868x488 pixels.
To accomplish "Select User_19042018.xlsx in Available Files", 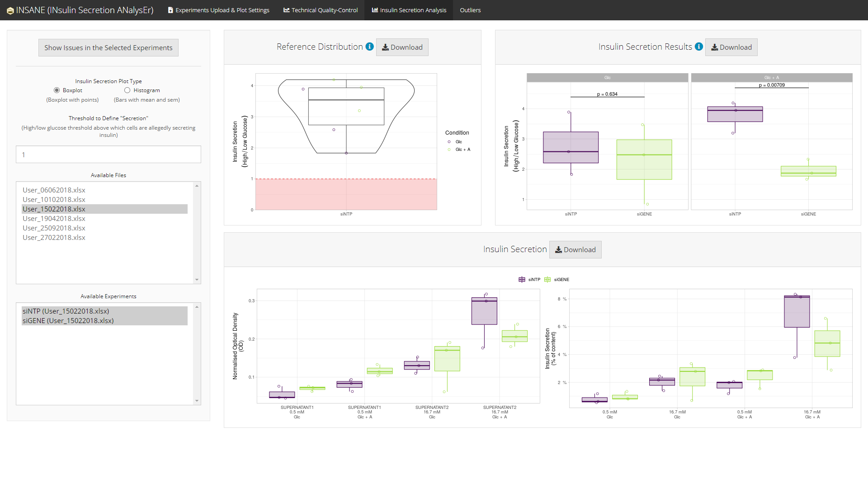I will pos(54,219).
